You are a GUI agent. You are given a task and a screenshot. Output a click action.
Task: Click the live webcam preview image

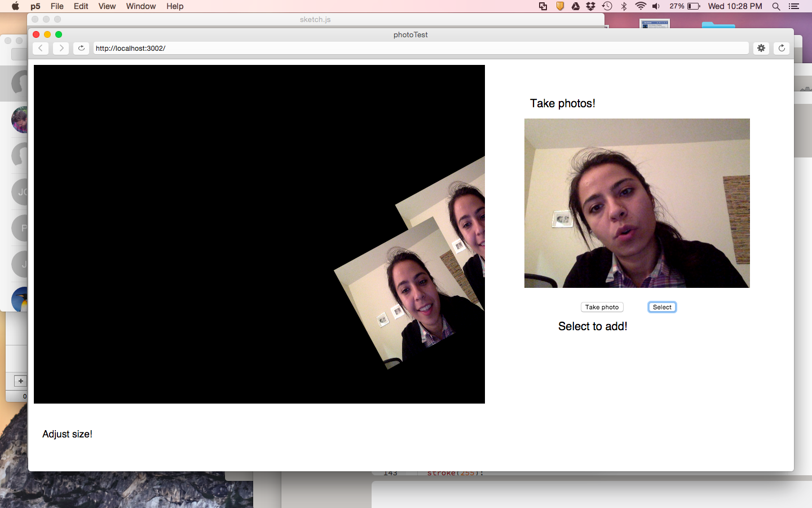637,203
